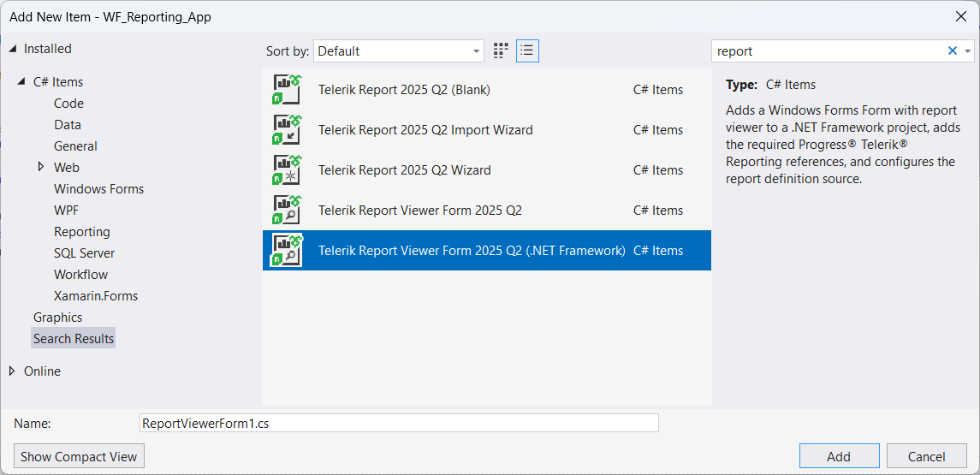Select Telerik Report Viewer Form 2025 Q2 text
The width and height of the screenshot is (980, 475).
[x=420, y=211]
